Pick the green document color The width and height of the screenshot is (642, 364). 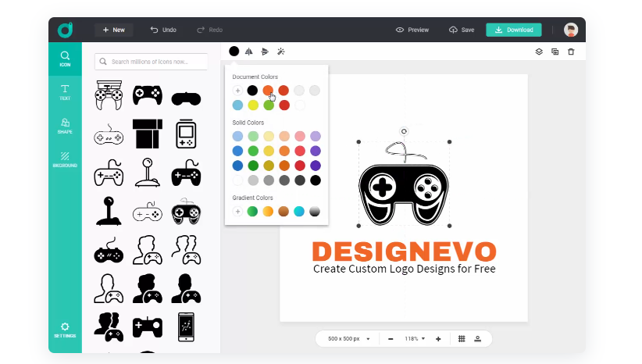point(269,105)
